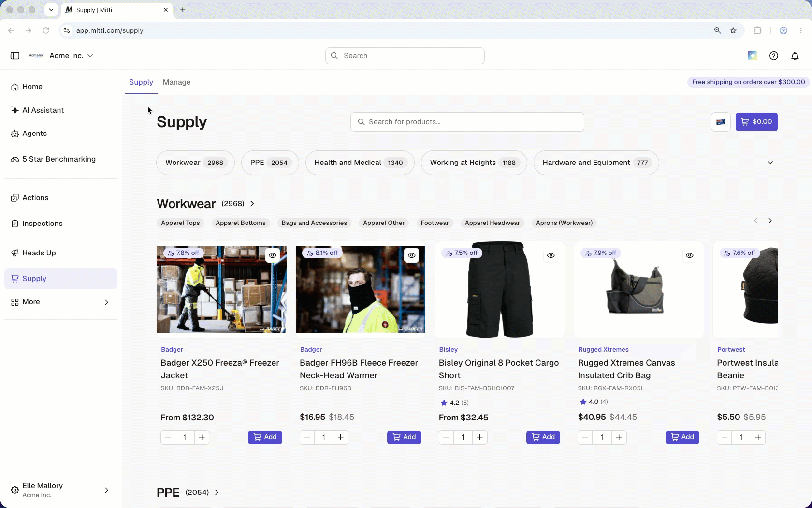The width and height of the screenshot is (812, 508).
Task: Toggle watch eye on Rugged Xtremes Crib Bag
Action: click(690, 255)
